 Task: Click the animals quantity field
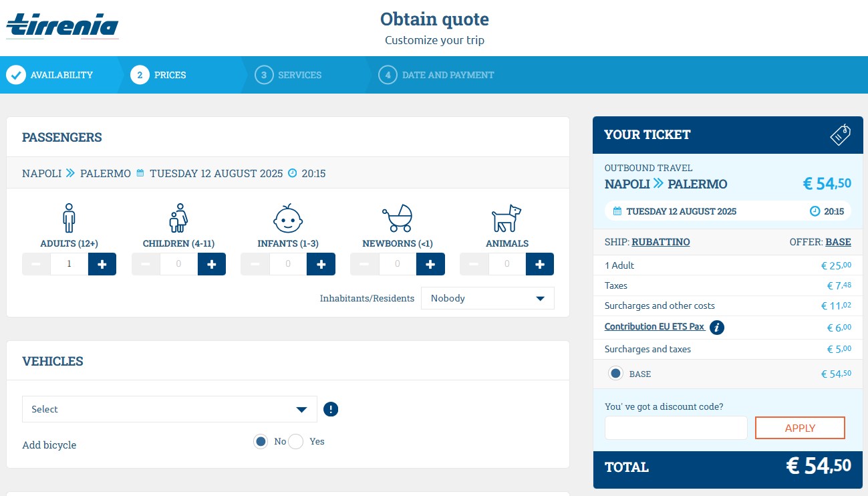507,264
